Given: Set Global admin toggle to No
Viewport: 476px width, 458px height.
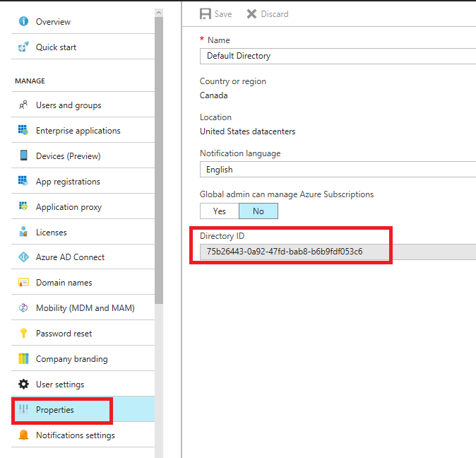Looking at the screenshot, I should click(x=258, y=211).
